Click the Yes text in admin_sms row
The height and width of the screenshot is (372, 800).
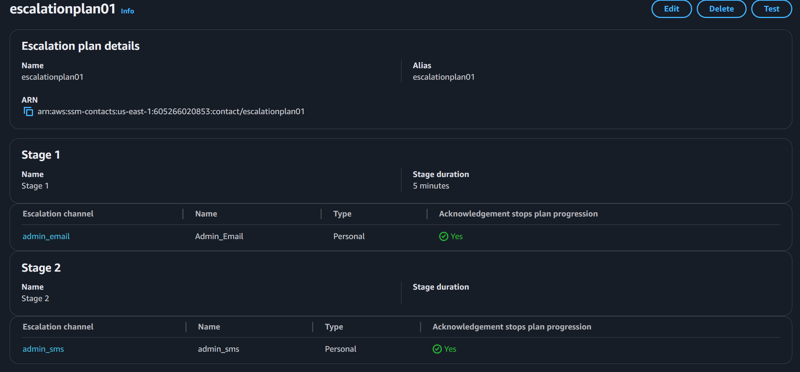450,349
